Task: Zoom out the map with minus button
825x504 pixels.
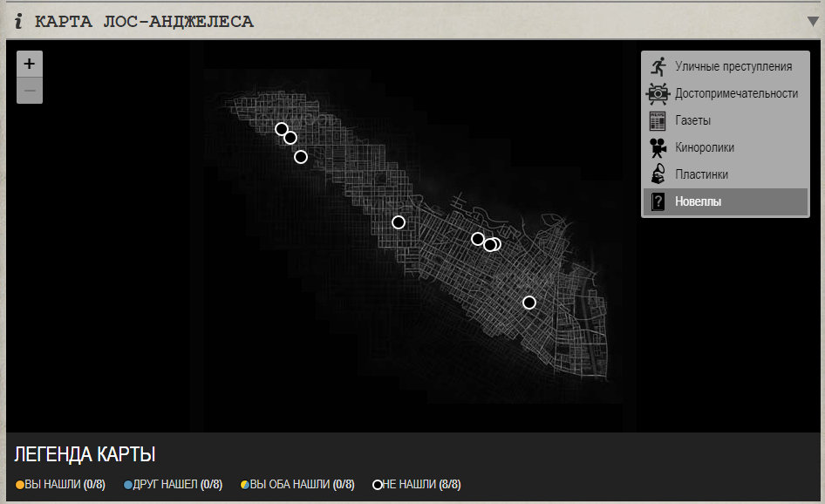Action: [30, 91]
